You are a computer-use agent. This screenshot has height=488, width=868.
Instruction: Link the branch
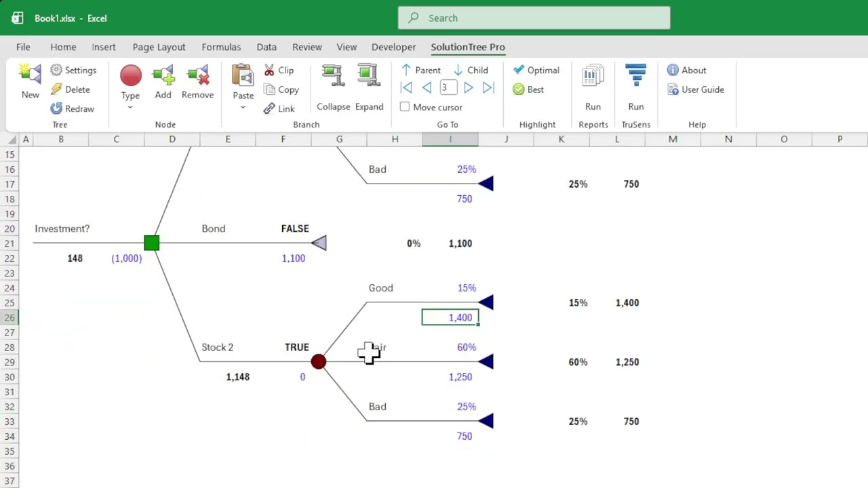click(279, 108)
